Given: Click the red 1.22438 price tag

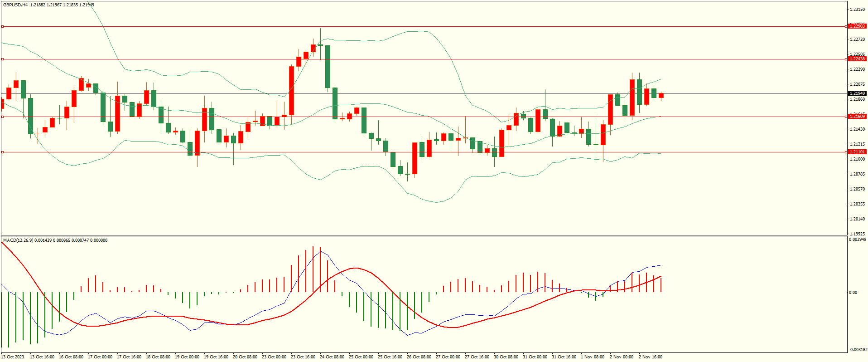Looking at the screenshot, I should click(x=857, y=59).
